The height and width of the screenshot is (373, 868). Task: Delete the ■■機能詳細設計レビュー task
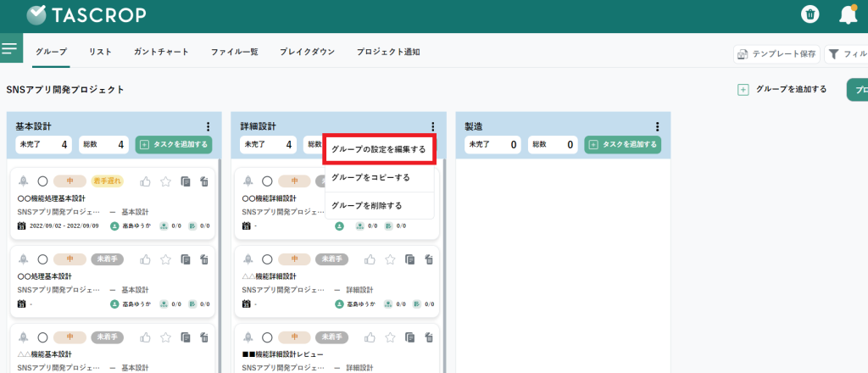(428, 337)
